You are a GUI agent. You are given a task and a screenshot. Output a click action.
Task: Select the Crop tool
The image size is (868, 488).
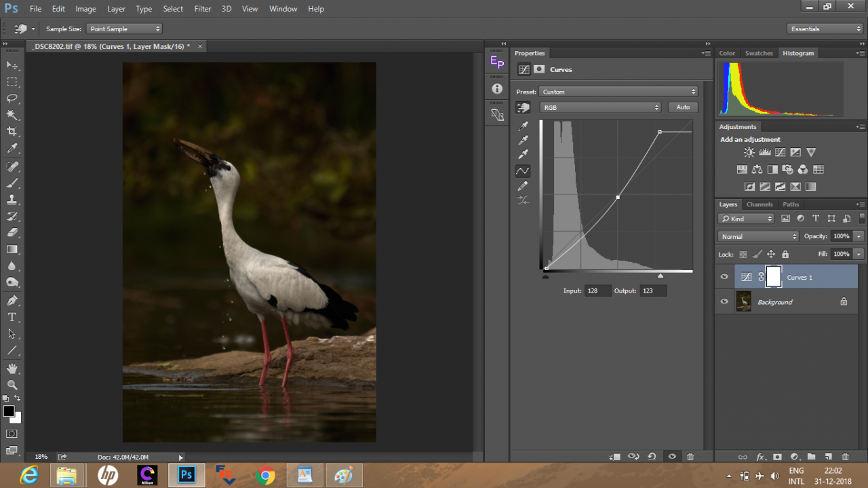click(x=12, y=132)
